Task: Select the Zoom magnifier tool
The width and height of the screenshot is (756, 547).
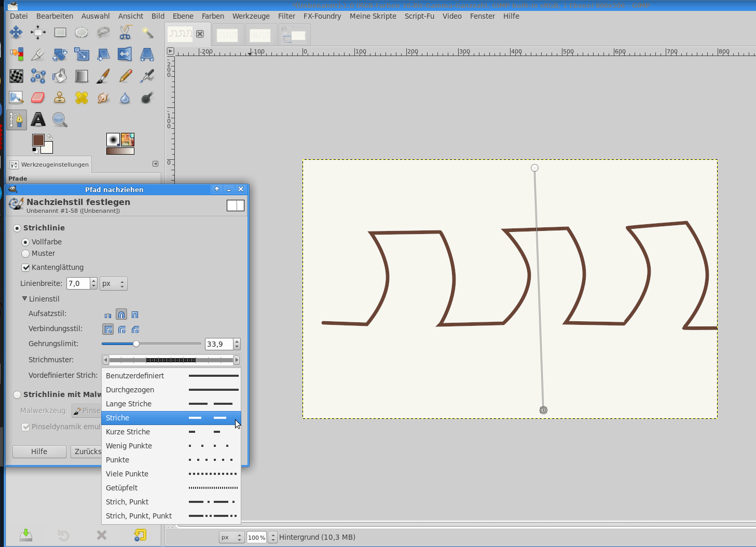Action: (60, 119)
